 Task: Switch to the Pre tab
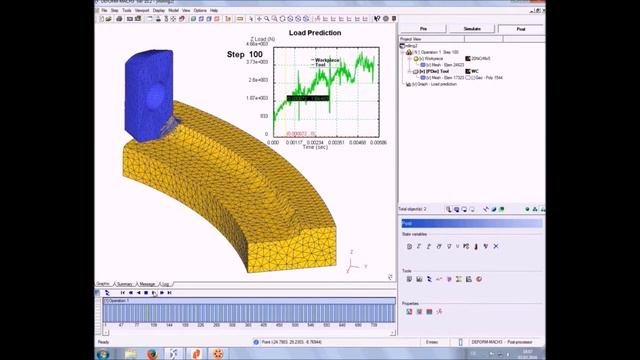[423, 29]
